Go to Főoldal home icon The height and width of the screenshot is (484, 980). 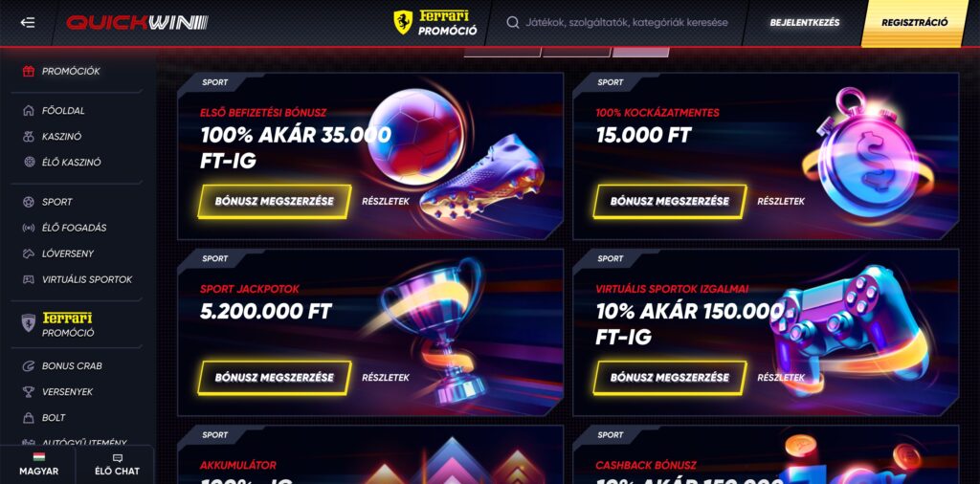[28, 111]
